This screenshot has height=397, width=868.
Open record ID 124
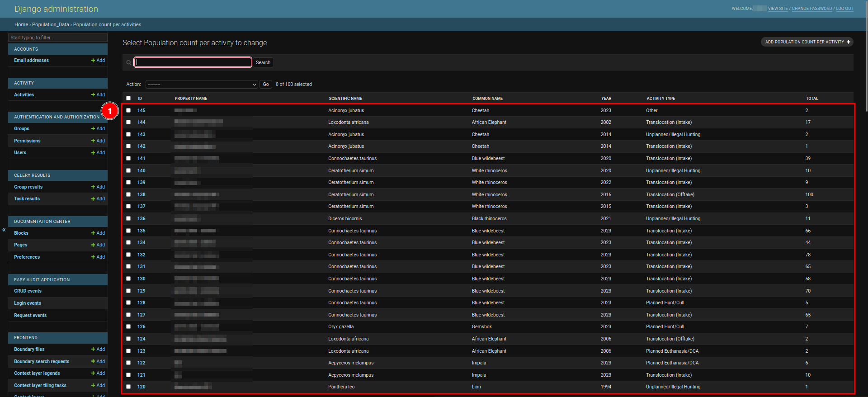coord(142,339)
